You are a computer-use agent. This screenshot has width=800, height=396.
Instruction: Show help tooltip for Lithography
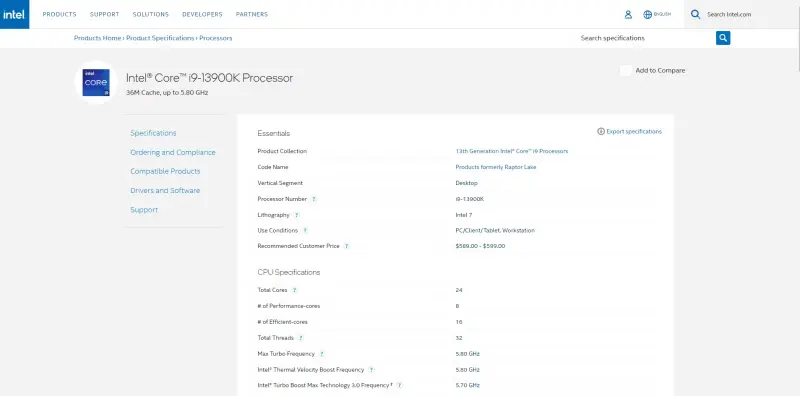tap(296, 215)
